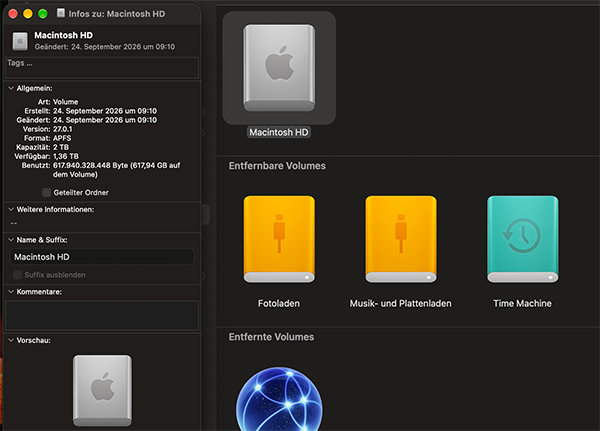Viewport: 600px width, 431px height.
Task: Click the Time Machine label
Action: point(522,304)
